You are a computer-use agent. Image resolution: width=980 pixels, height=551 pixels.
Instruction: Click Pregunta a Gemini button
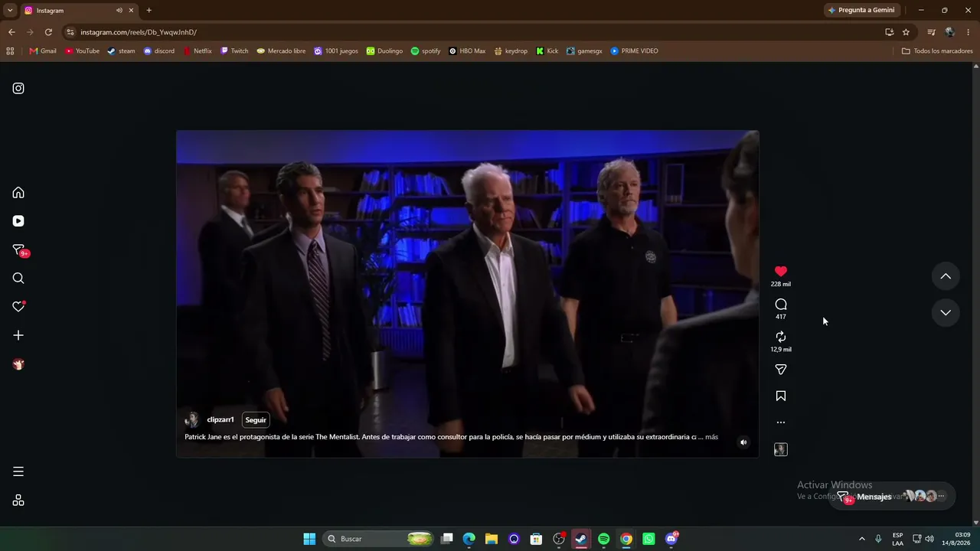[x=861, y=10]
